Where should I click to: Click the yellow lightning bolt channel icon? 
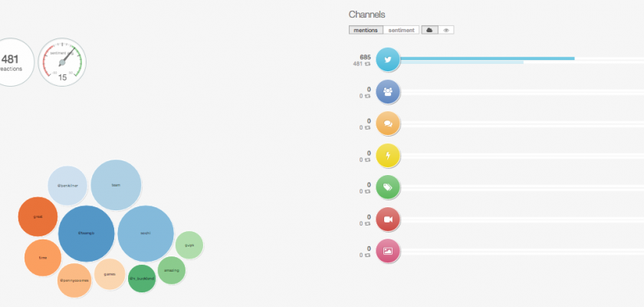pyautogui.click(x=389, y=156)
